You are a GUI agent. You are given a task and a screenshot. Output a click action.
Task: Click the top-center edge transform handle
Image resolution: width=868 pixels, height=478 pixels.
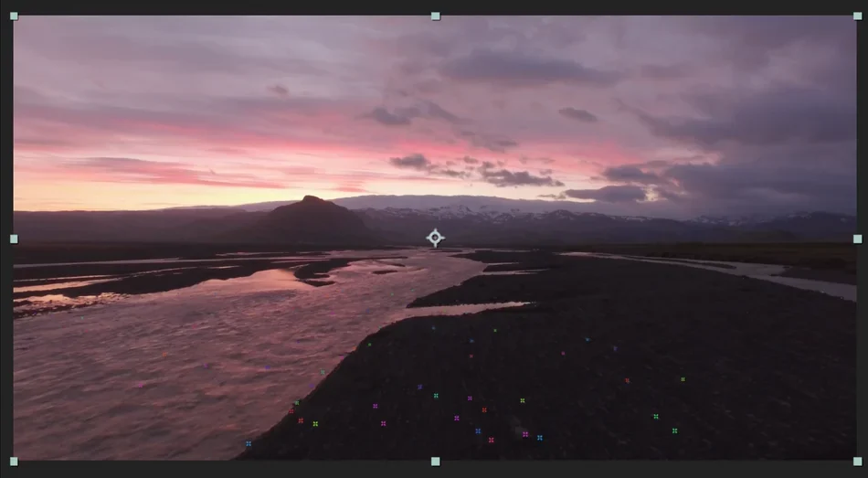click(436, 16)
